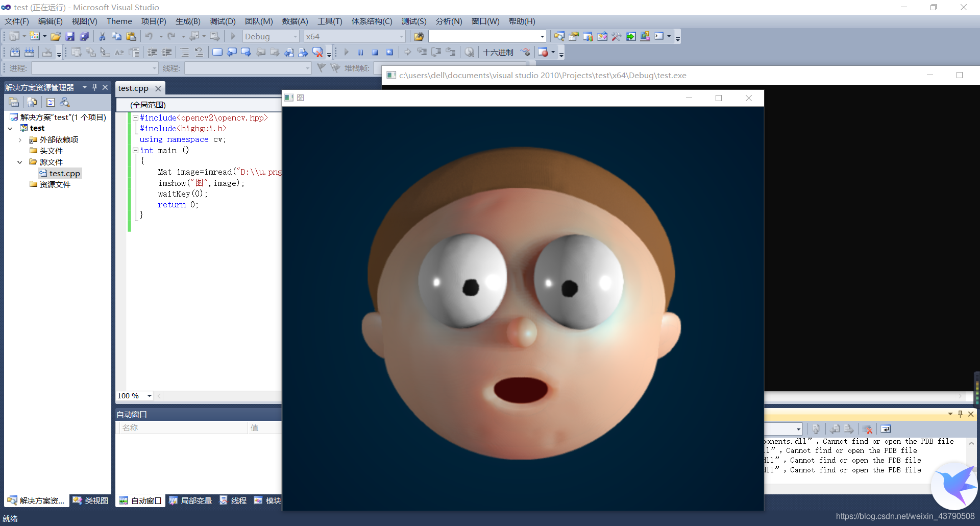
Task: Click View Class Diagram icon in Solution Explorer
Action: pos(65,102)
